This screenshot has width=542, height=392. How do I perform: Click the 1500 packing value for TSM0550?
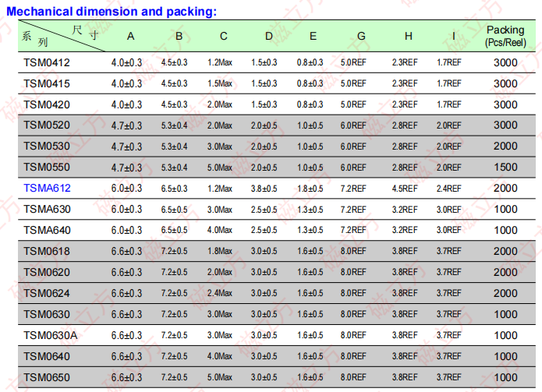point(505,167)
